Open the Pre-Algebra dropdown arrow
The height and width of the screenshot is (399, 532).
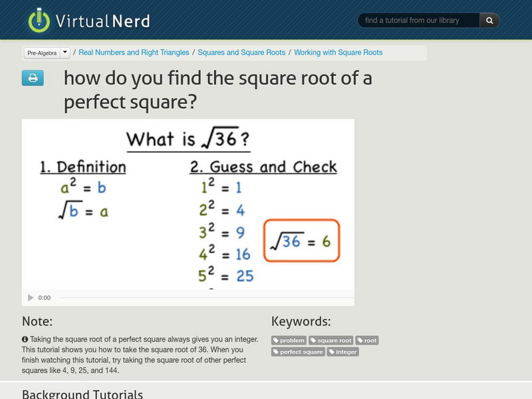point(65,53)
